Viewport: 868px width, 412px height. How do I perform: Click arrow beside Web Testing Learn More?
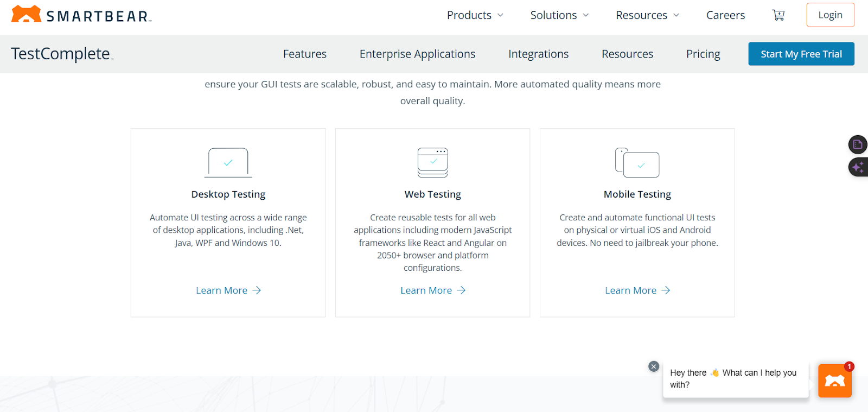click(x=461, y=290)
